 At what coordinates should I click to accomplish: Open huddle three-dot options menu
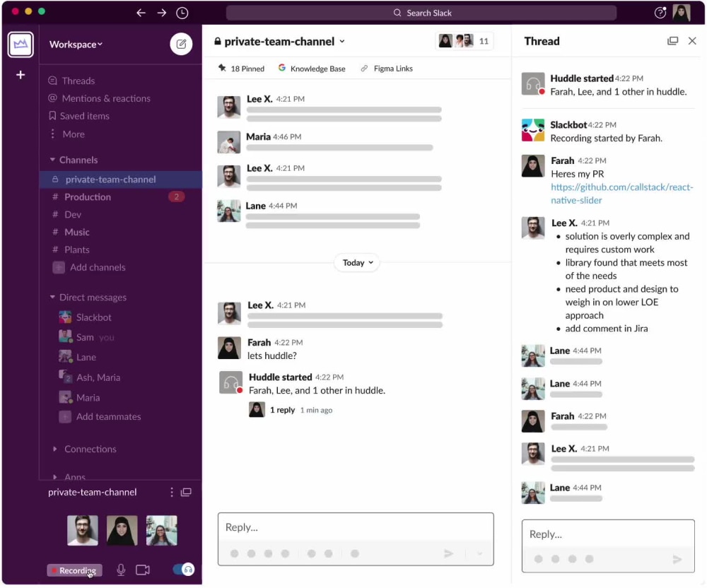coord(171,492)
